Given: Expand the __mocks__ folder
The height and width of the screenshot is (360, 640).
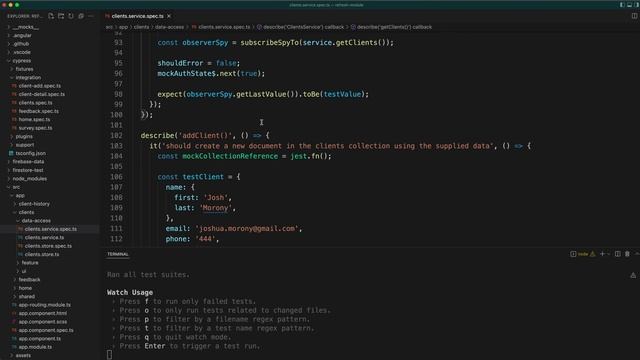Looking at the screenshot, I should [x=25, y=27].
